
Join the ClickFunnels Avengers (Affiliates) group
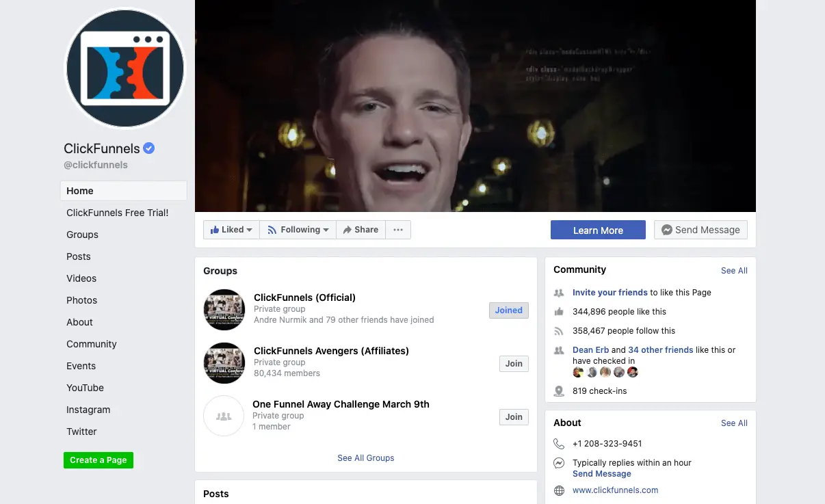(514, 364)
